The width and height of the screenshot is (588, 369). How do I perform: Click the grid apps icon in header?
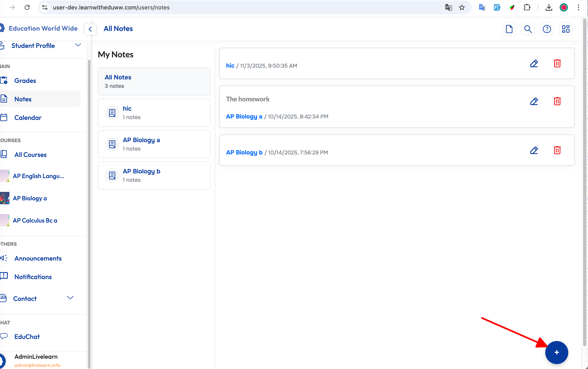coord(566,29)
